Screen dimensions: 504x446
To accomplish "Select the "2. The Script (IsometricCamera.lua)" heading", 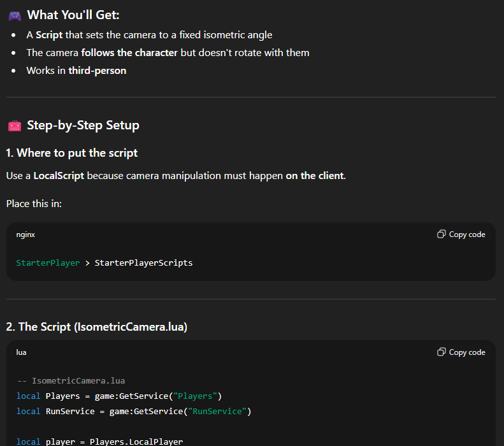I will coord(97,327).
